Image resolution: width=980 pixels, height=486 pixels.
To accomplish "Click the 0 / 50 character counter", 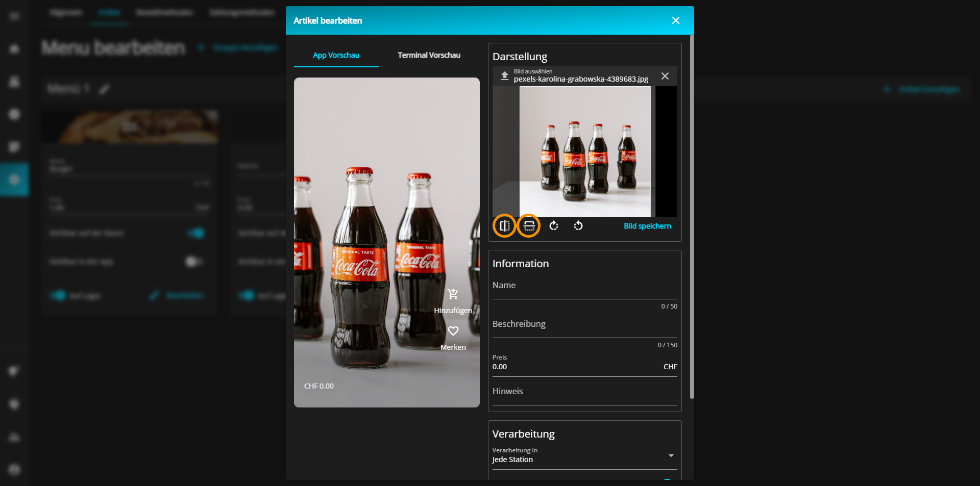I will tap(669, 306).
